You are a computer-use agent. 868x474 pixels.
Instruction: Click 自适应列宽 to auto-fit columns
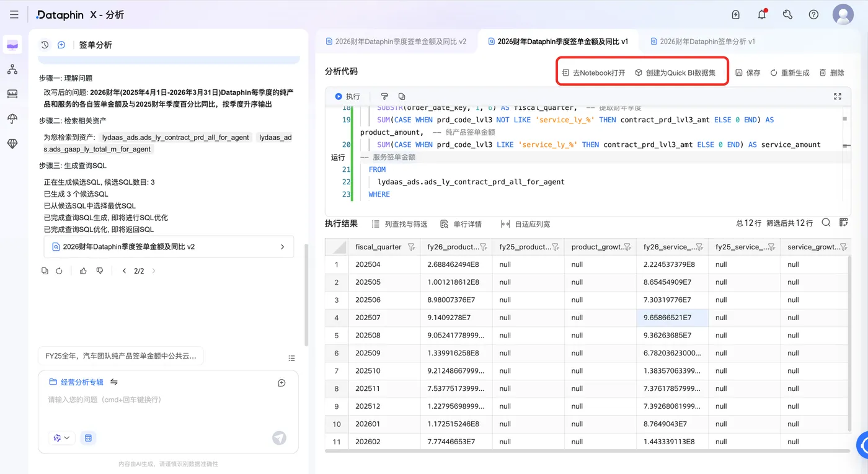[525, 224]
